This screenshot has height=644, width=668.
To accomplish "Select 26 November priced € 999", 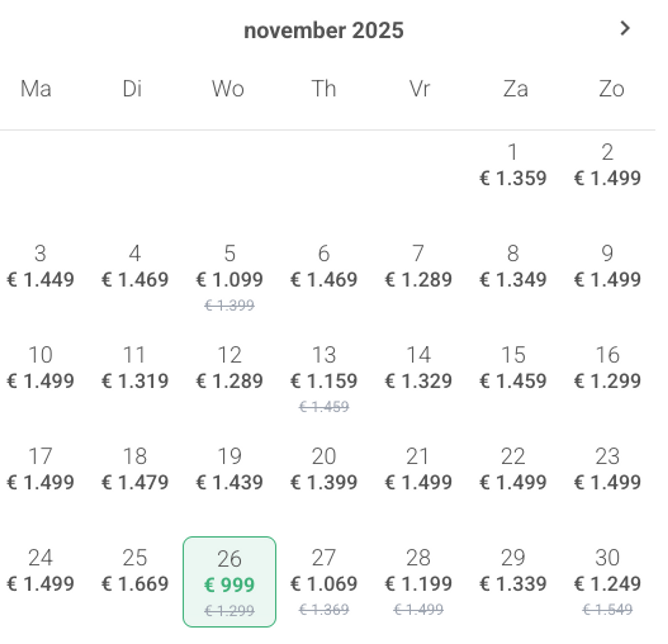I will (x=229, y=582).
